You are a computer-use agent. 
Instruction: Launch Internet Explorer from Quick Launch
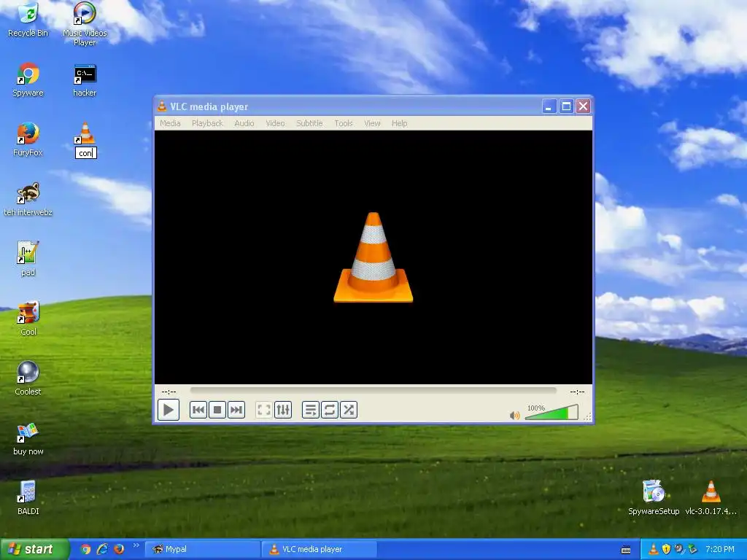pyautogui.click(x=102, y=549)
